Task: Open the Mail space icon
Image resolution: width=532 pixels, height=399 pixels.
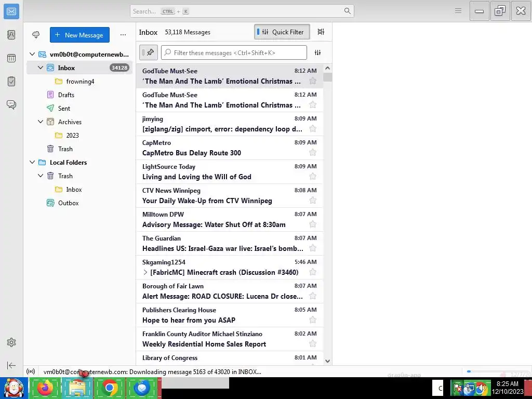Action: tap(11, 11)
